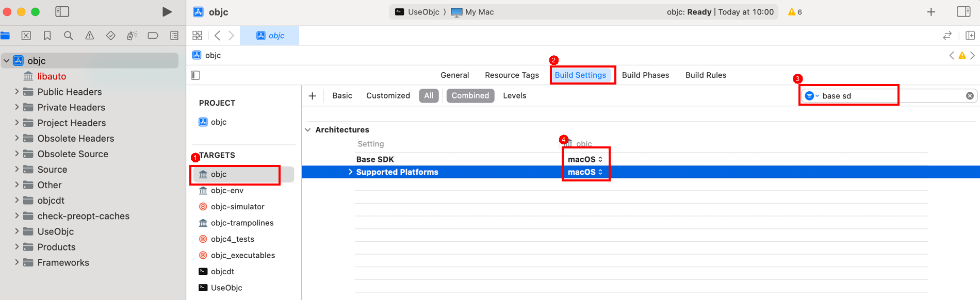The image size is (980, 300).
Task: Expand the Supported Platforms row
Action: (351, 172)
